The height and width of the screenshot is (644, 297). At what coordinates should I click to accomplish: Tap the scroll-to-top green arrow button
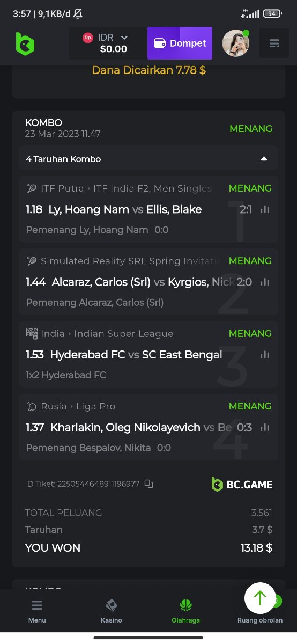pyautogui.click(x=260, y=598)
